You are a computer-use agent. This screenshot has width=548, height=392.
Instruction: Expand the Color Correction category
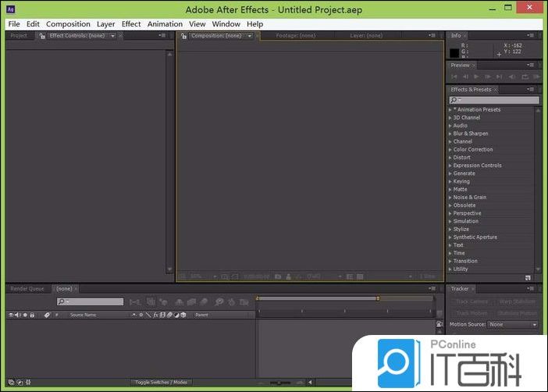(450, 150)
